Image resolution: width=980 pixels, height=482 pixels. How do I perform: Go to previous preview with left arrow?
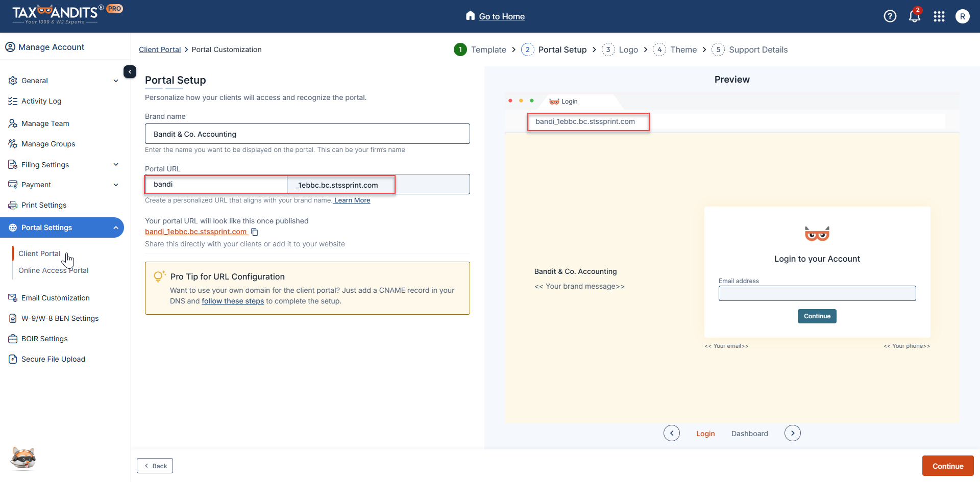672,433
